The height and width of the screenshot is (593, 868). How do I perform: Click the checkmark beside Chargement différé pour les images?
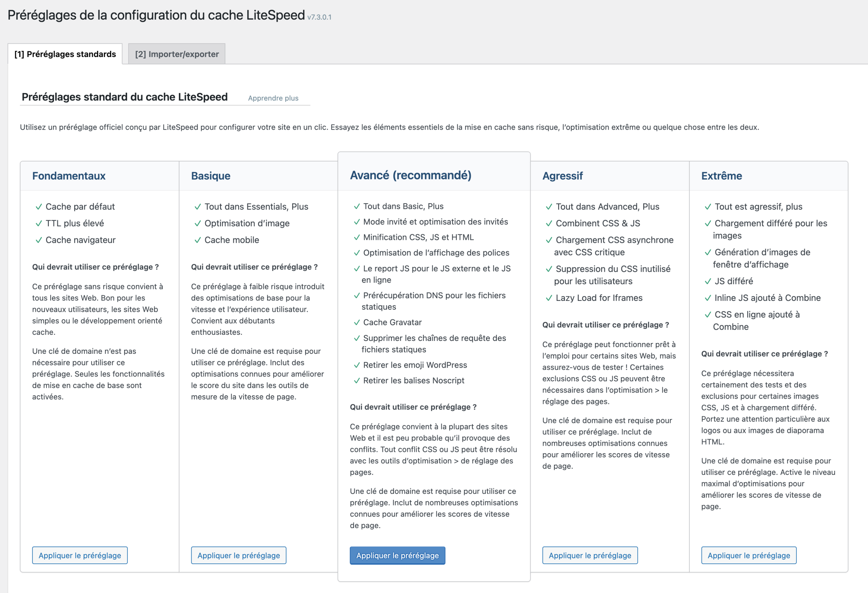click(708, 224)
